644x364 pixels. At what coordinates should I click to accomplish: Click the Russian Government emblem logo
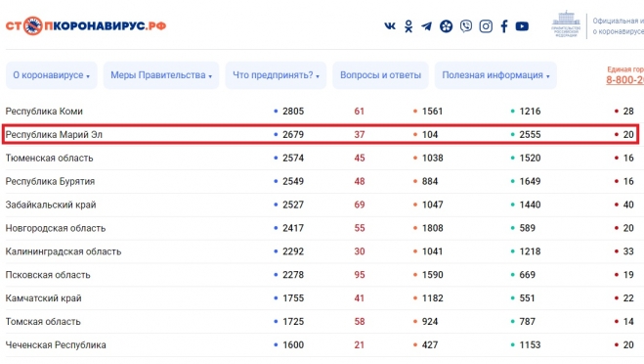click(x=566, y=24)
